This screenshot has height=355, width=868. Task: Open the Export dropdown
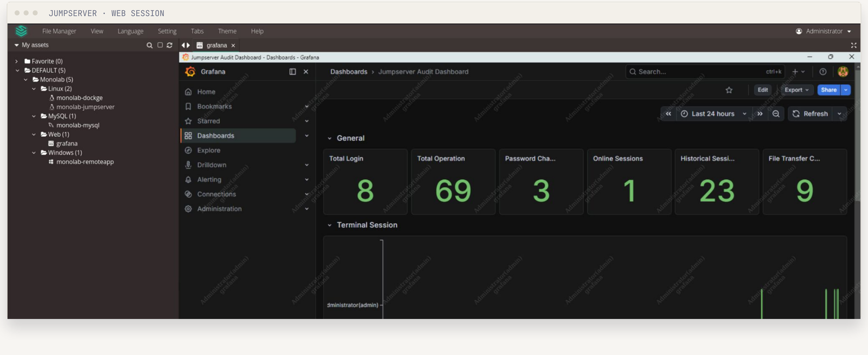coord(796,90)
